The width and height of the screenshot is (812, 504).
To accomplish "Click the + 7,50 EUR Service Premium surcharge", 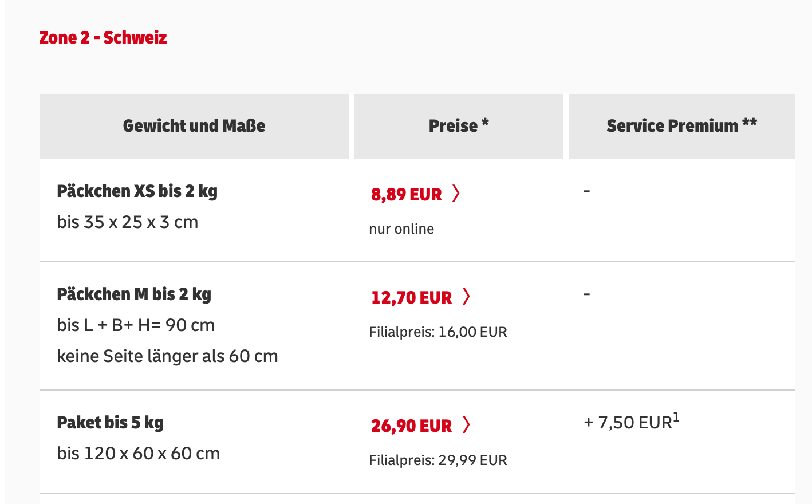I will 628,423.
